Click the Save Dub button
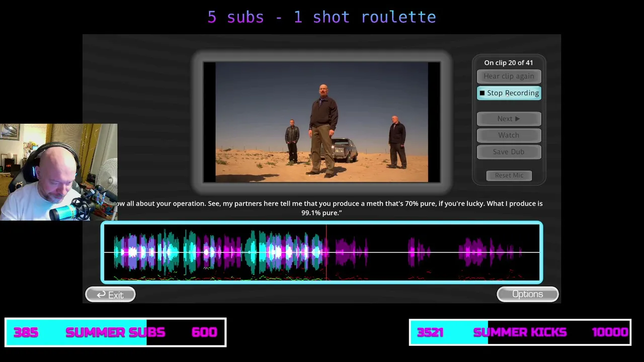Screen dimensions: 644x362 (509, 152)
